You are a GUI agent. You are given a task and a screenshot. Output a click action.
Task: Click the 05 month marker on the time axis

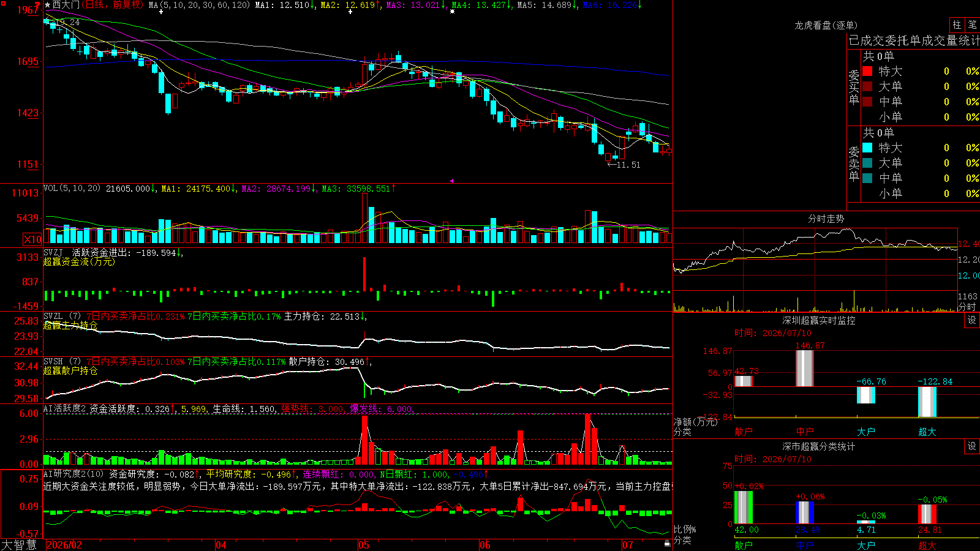click(364, 545)
